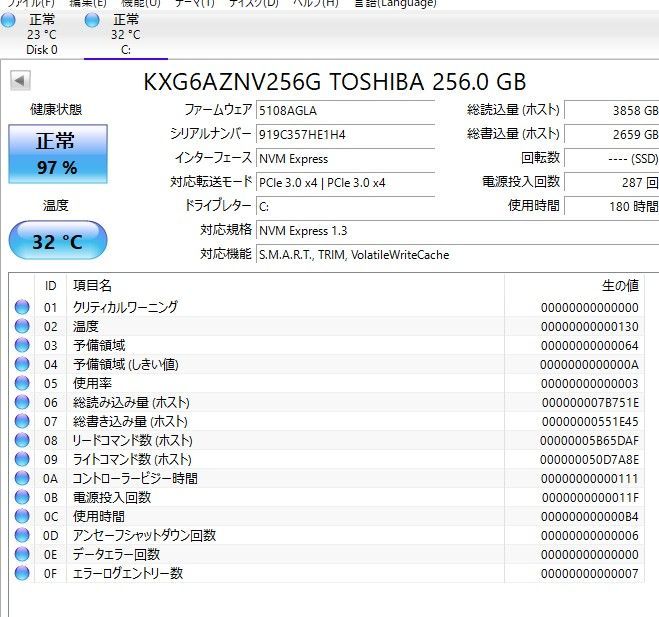Click the interface field NVM Express
Screen dimensions: 659x617
tap(345, 158)
